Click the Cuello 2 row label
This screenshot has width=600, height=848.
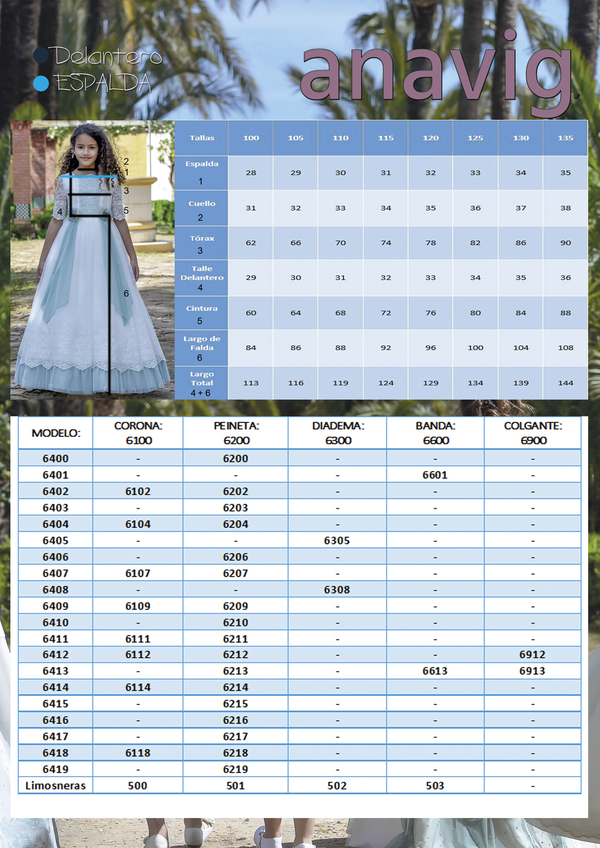202,210
